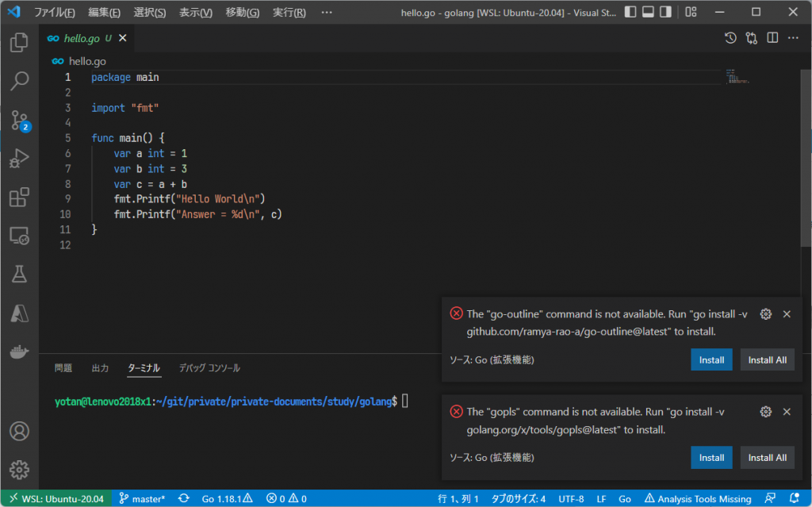Screen dimensions: 812x507
Task: Toggle the bottom panel layout
Action: pyautogui.click(x=648, y=12)
